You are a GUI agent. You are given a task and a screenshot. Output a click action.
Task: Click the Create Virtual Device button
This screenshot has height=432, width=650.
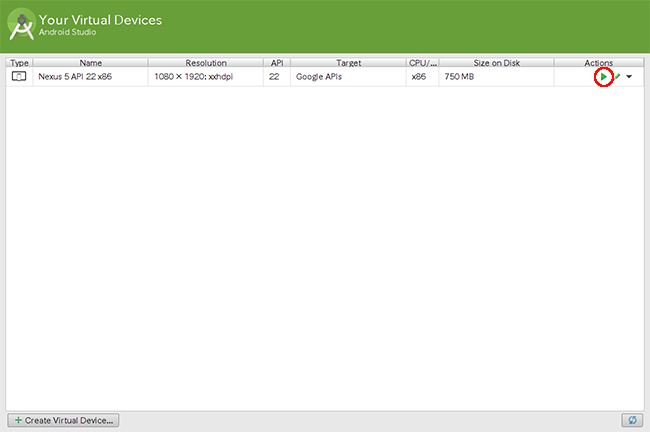[63, 420]
